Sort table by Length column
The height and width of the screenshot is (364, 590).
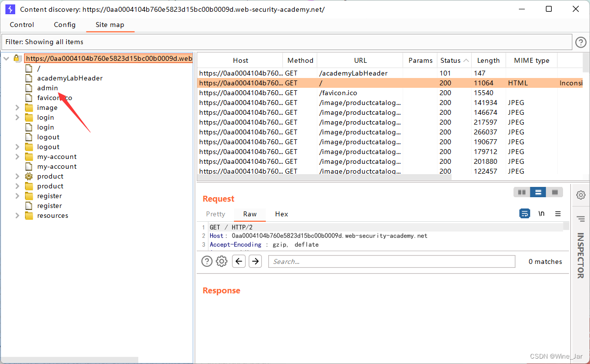click(x=488, y=60)
